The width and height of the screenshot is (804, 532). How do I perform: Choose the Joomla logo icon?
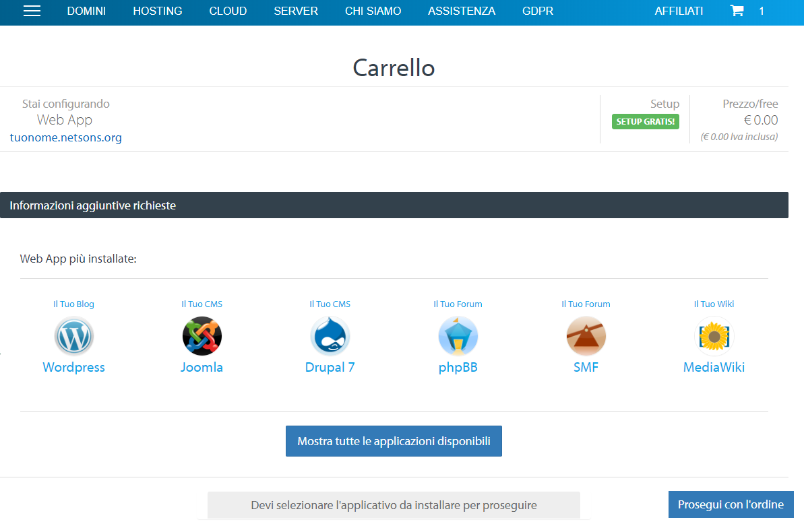[202, 336]
